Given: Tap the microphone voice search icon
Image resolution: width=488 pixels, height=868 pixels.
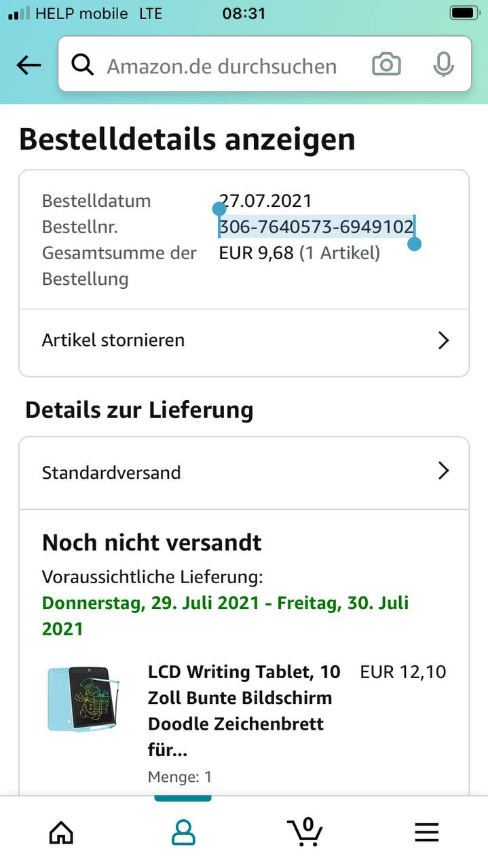Looking at the screenshot, I should pyautogui.click(x=443, y=65).
